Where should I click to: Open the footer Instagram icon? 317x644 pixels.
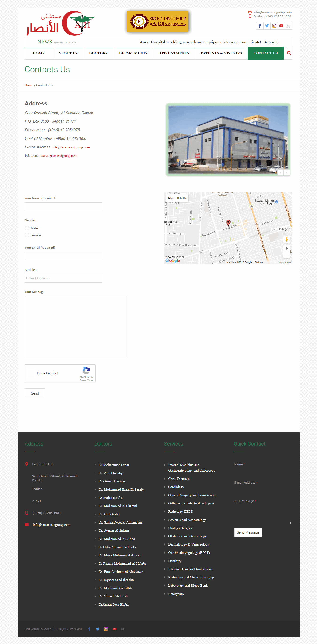point(106,629)
